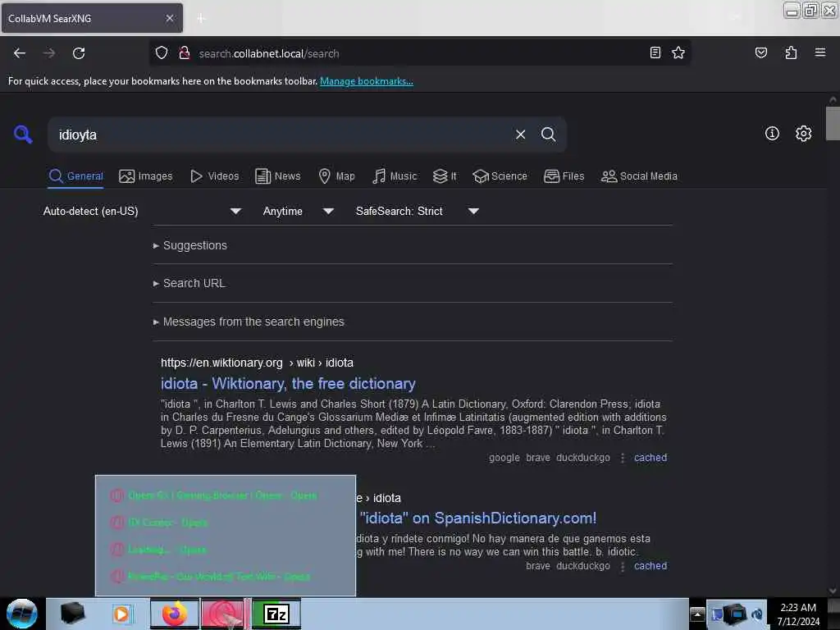The height and width of the screenshot is (630, 840).
Task: Switch to the Videos search tab
Action: [214, 176]
